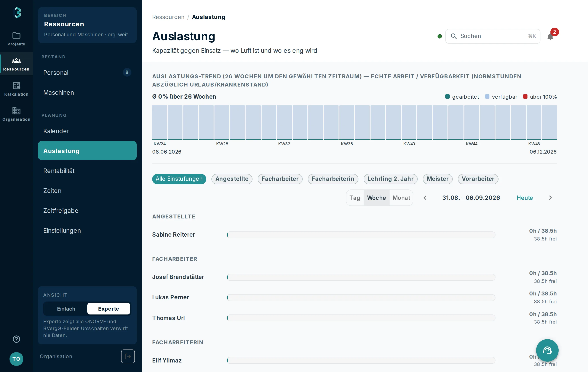Click Sabine Reiterer utilization bar
This screenshot has width=588, height=372.
pyautogui.click(x=361, y=235)
